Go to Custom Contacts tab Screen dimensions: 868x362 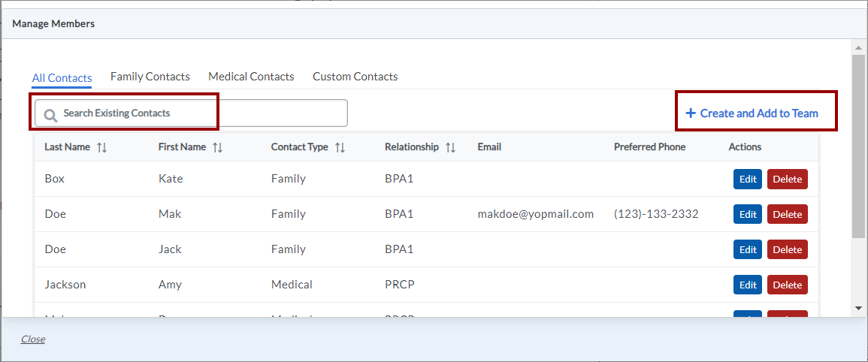coord(355,77)
